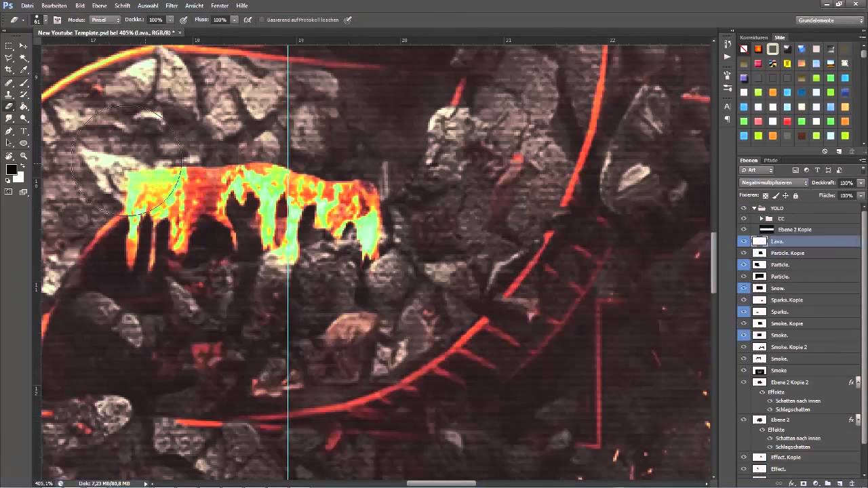The width and height of the screenshot is (868, 488).
Task: Open the layer filter Art dropdown
Action: [756, 170]
